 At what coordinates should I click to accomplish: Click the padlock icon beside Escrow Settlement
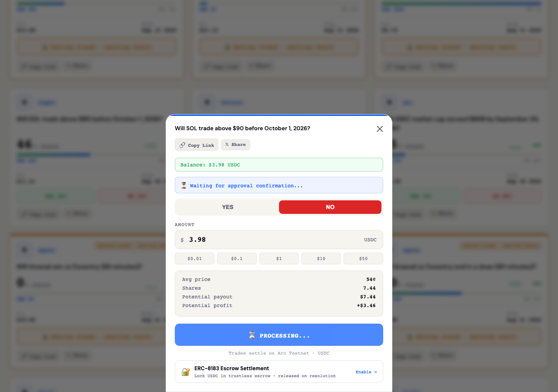pos(186,372)
